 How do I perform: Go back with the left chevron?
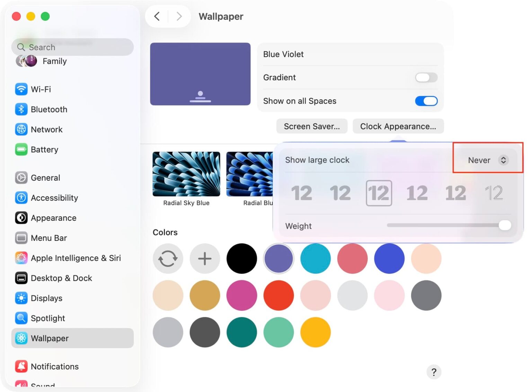(157, 16)
